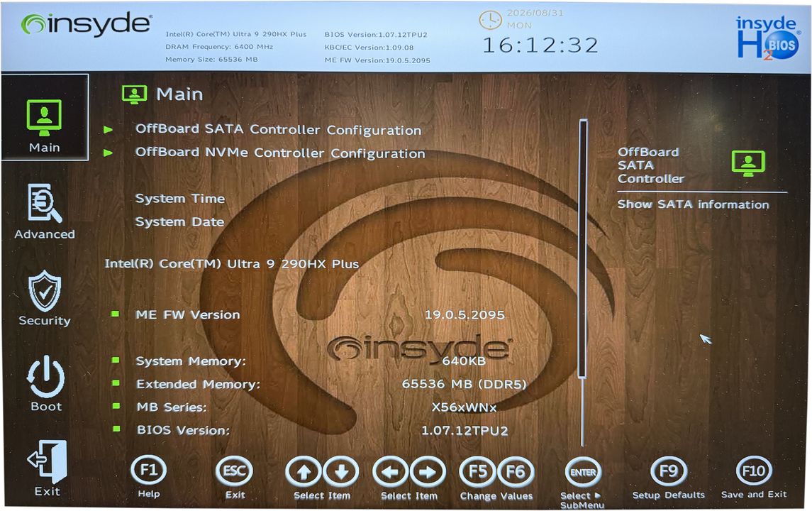This screenshot has width=812, height=511.
Task: Click the F1 Help key icon
Action: point(149,471)
